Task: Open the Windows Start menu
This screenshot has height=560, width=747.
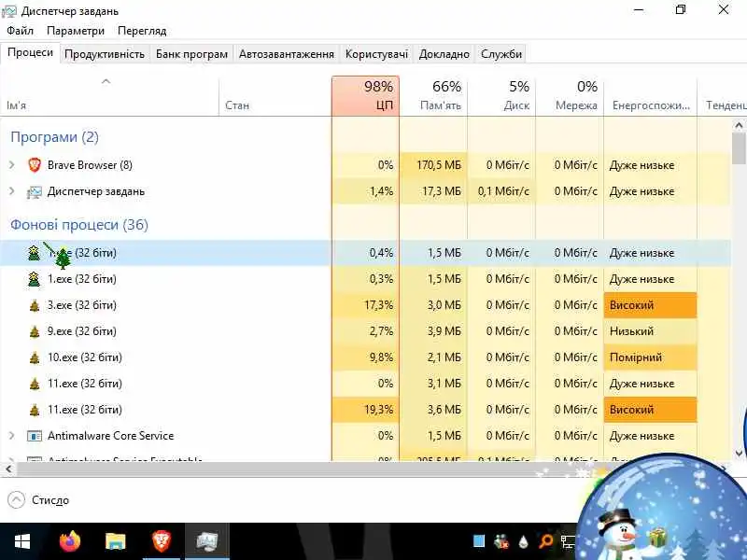Action: tap(21, 541)
